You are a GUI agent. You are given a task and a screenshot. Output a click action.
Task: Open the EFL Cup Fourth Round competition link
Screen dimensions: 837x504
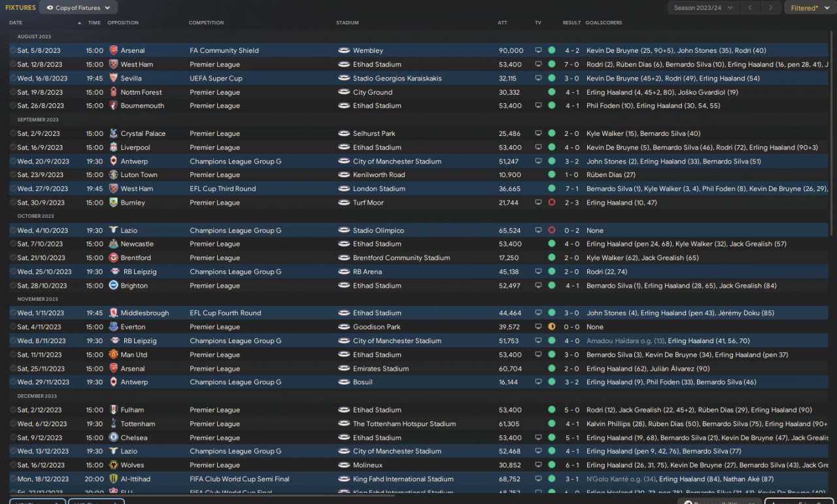click(x=226, y=313)
